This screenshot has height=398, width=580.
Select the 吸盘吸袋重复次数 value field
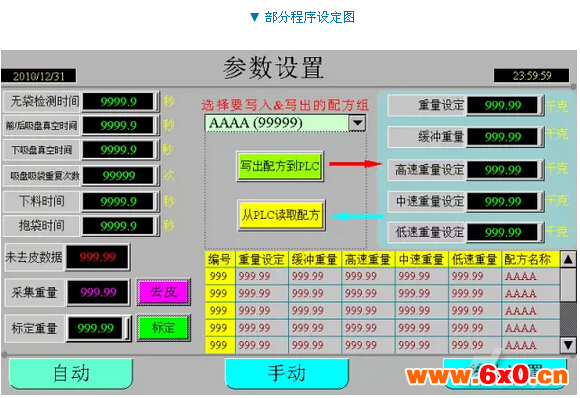pyautogui.click(x=118, y=176)
